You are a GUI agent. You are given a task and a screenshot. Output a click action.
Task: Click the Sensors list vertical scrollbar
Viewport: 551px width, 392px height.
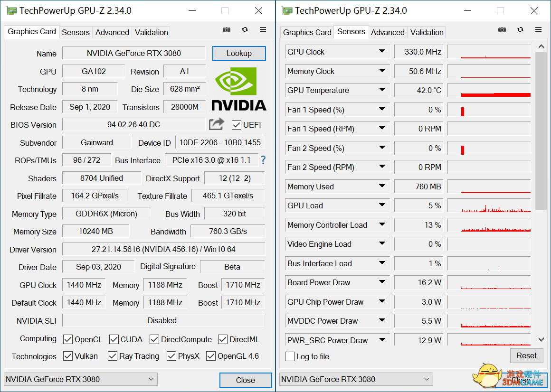click(x=541, y=131)
